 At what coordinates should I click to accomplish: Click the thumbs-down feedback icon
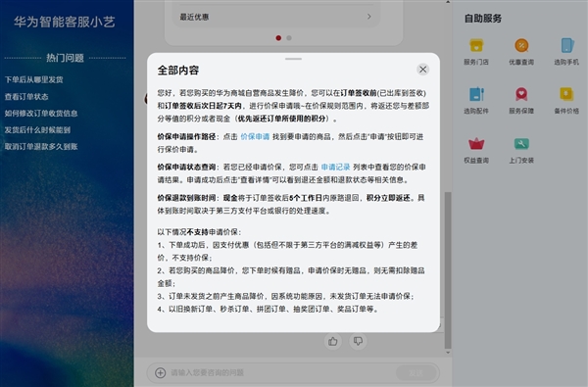click(x=358, y=341)
